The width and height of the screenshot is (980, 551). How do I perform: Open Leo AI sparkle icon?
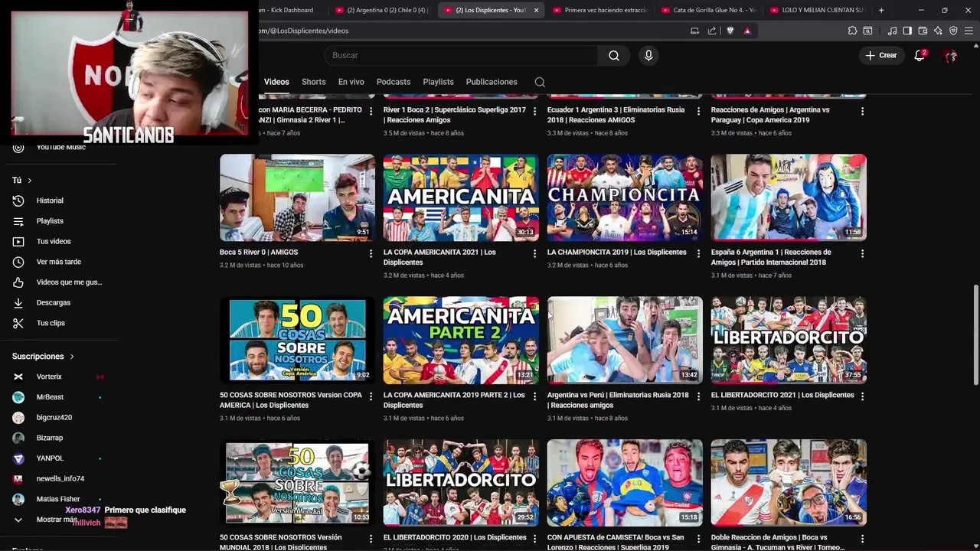click(938, 31)
